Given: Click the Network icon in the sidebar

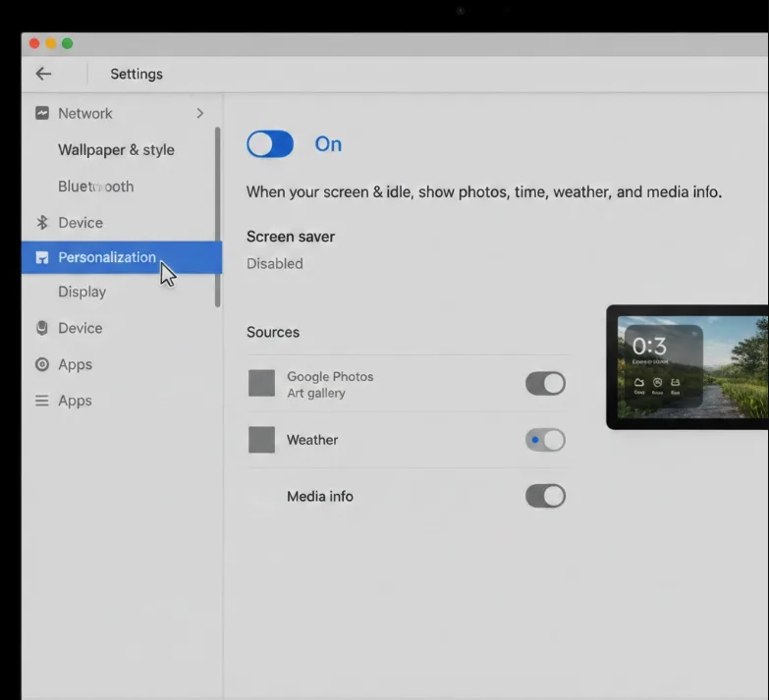Looking at the screenshot, I should (x=42, y=113).
